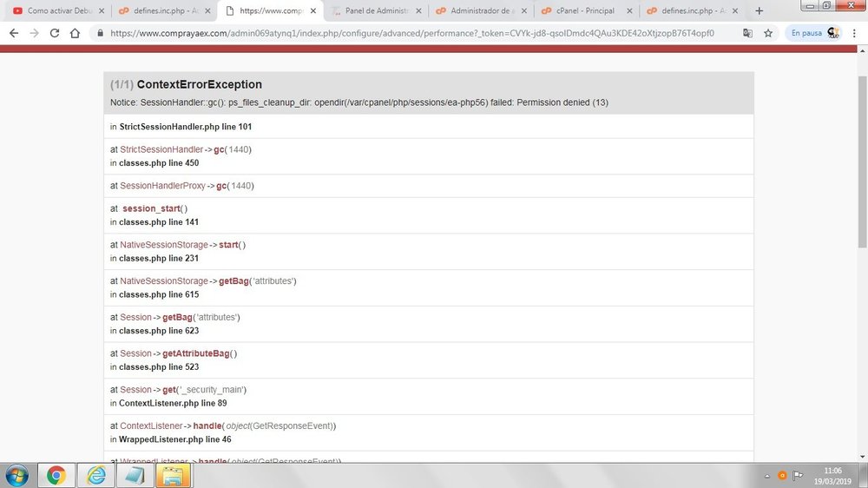This screenshot has width=868, height=488.
Task: Click the orange tray notification icon
Action: (x=782, y=475)
